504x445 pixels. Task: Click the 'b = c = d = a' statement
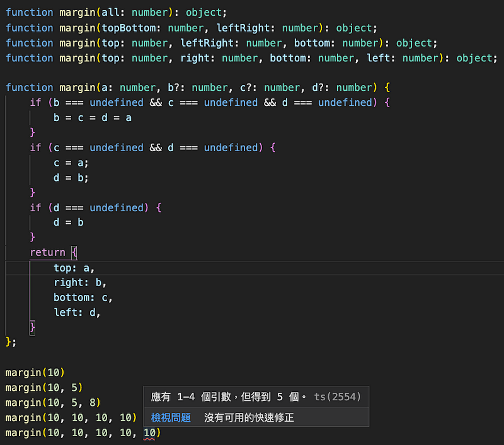[93, 117]
